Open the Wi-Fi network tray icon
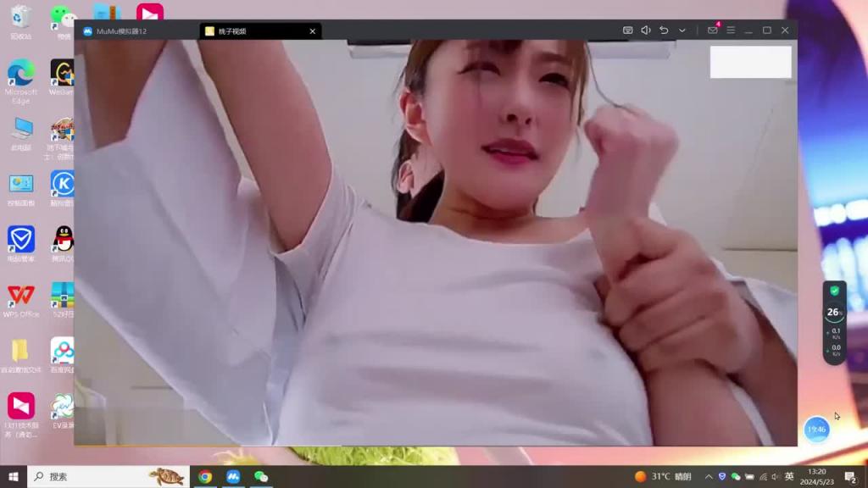The width and height of the screenshot is (868, 488). click(764, 476)
